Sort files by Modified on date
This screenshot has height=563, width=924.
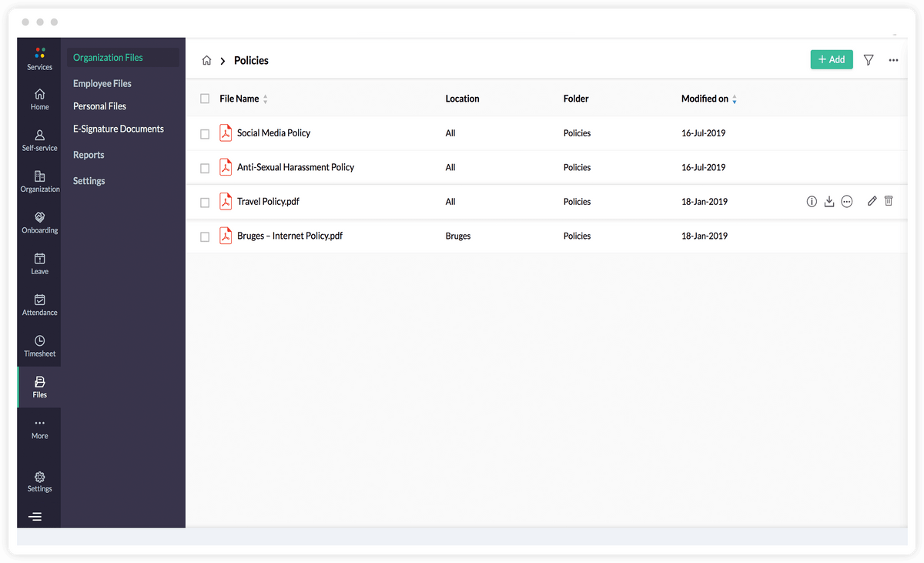734,99
